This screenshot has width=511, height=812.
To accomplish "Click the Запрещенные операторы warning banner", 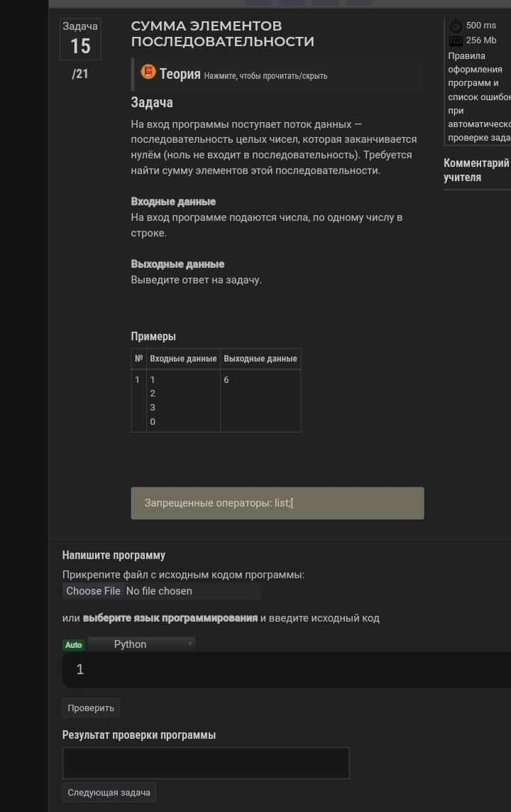I will [277, 503].
